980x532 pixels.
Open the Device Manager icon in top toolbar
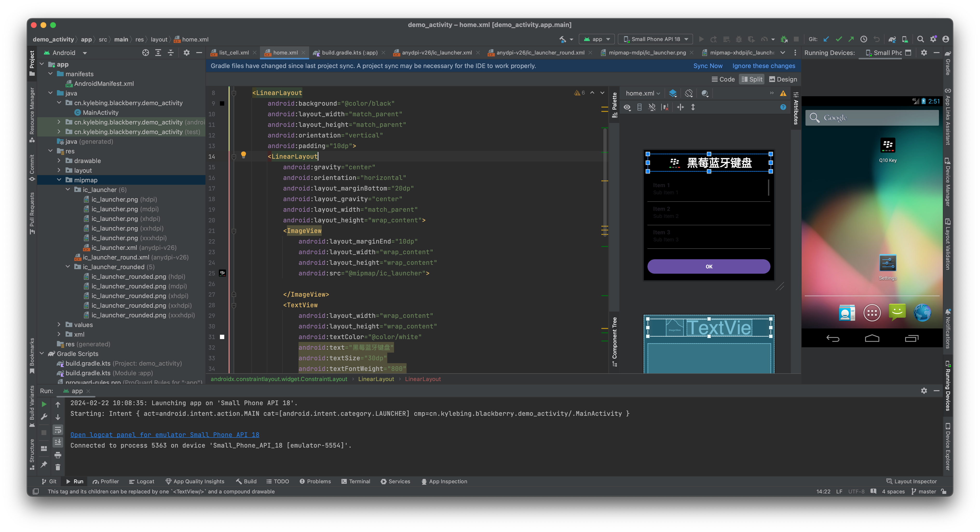[905, 39]
